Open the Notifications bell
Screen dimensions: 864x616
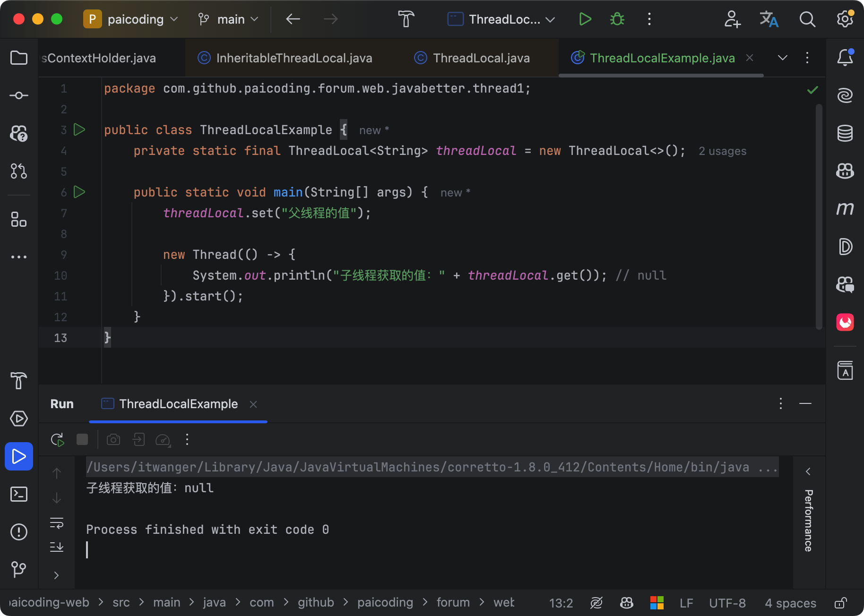pyautogui.click(x=846, y=58)
